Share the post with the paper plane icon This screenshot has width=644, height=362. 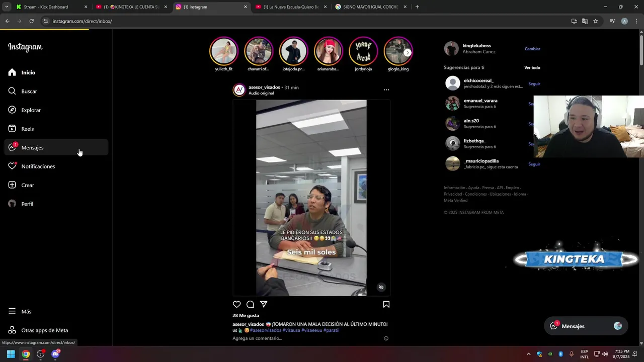264,304
